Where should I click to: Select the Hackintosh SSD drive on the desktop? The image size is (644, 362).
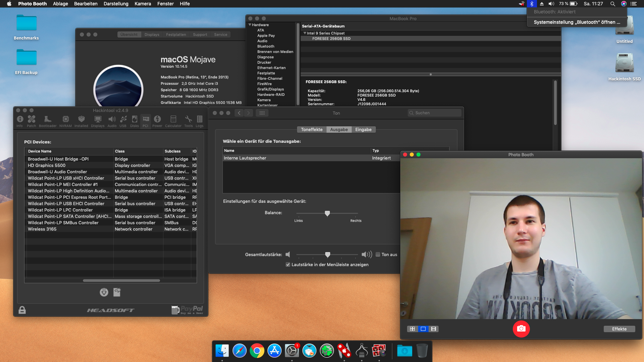click(x=625, y=67)
